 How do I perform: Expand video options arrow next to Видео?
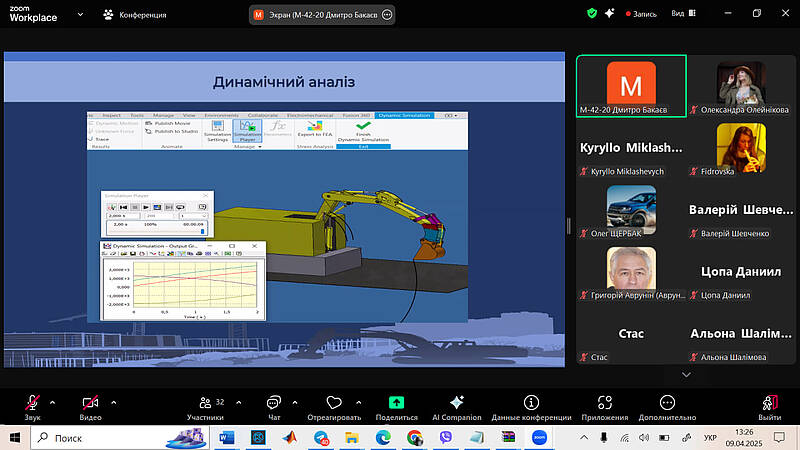pos(114,400)
